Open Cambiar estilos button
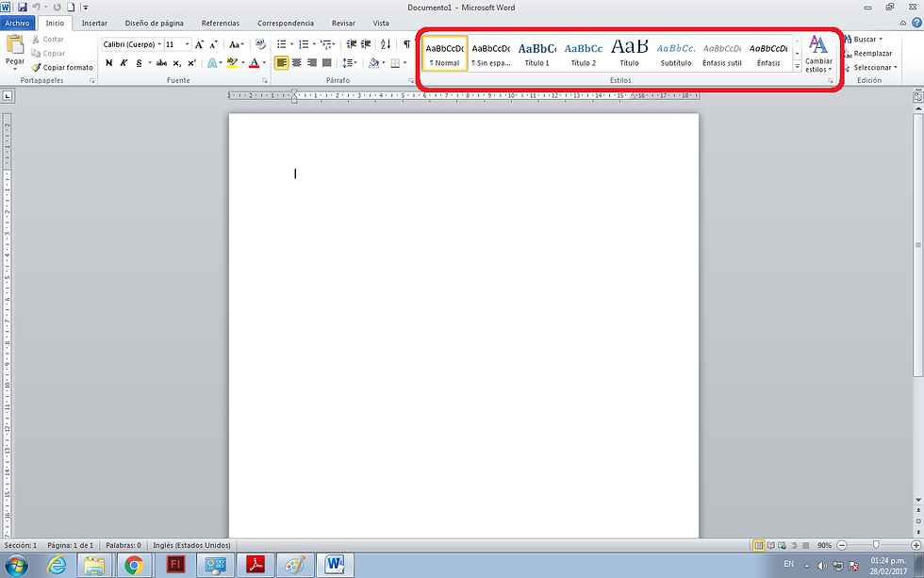Viewport: 924px width, 578px height. point(818,54)
